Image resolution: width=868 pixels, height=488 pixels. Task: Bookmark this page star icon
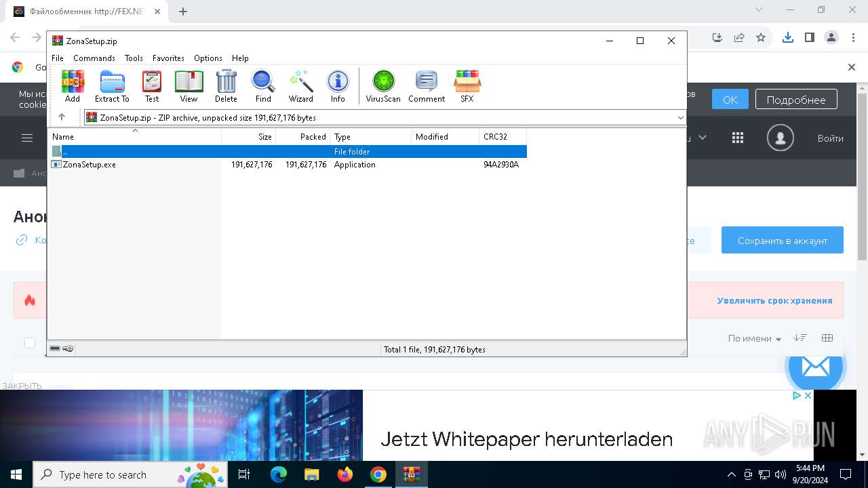pyautogui.click(x=761, y=37)
